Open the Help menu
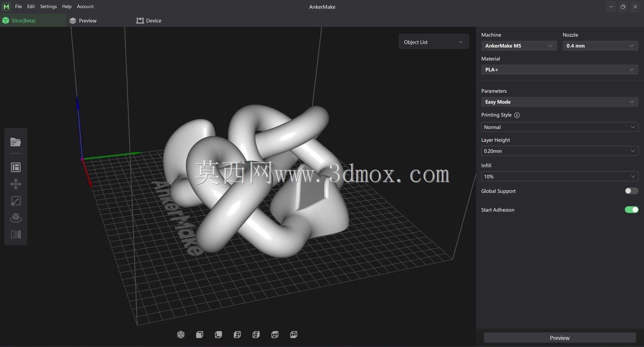The height and width of the screenshot is (347, 644). 67,6
